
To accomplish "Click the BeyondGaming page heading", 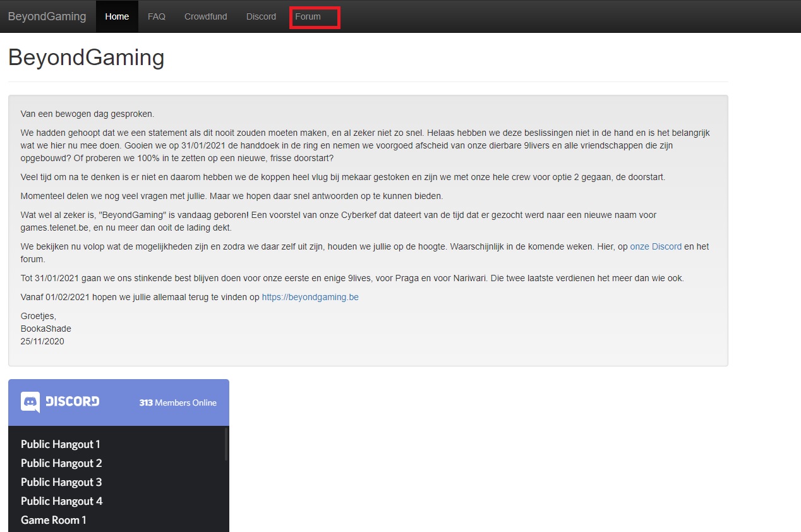I will [86, 57].
